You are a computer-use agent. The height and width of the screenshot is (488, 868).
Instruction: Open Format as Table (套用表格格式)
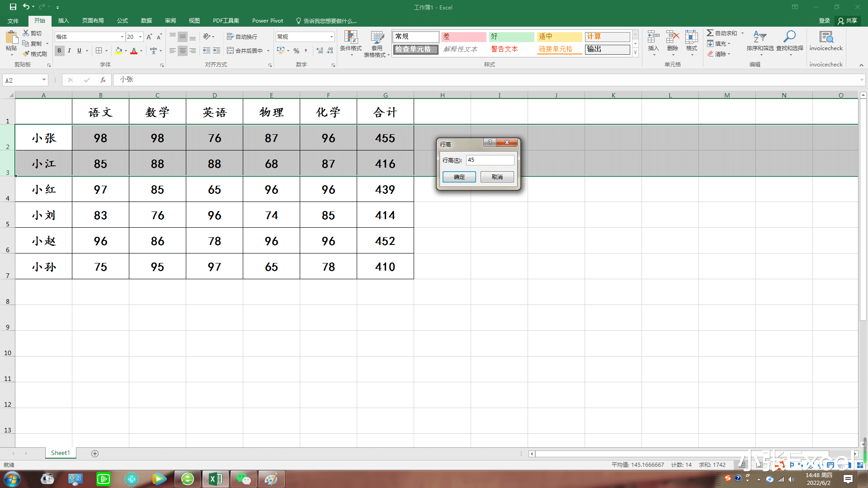377,43
